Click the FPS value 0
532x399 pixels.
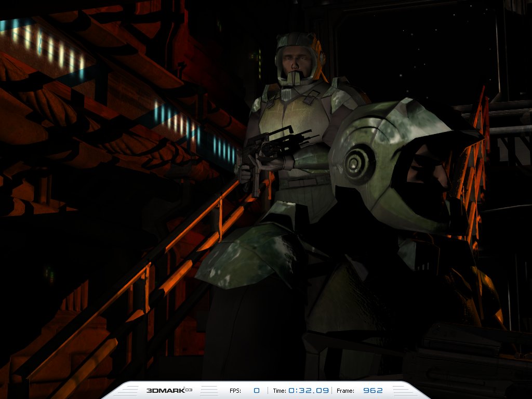click(257, 391)
